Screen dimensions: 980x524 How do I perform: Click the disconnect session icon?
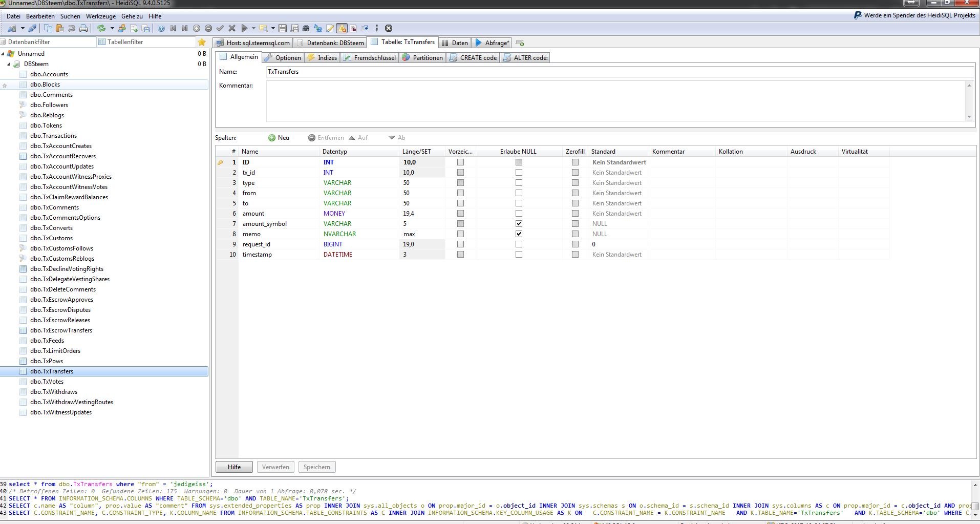click(32, 28)
